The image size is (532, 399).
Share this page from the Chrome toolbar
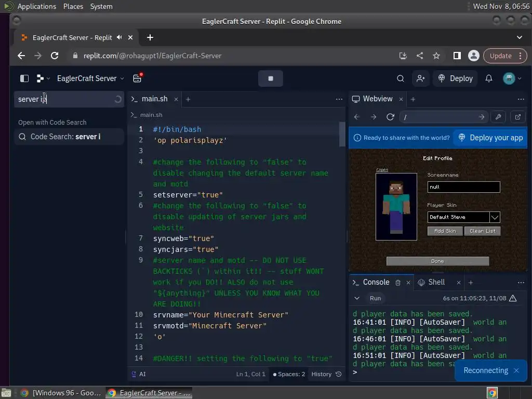coord(420,56)
